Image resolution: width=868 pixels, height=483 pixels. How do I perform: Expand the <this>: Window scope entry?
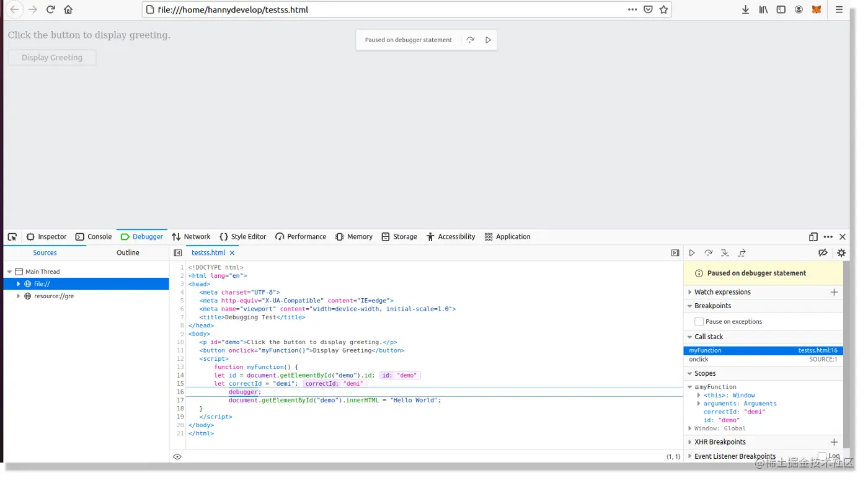pyautogui.click(x=699, y=396)
